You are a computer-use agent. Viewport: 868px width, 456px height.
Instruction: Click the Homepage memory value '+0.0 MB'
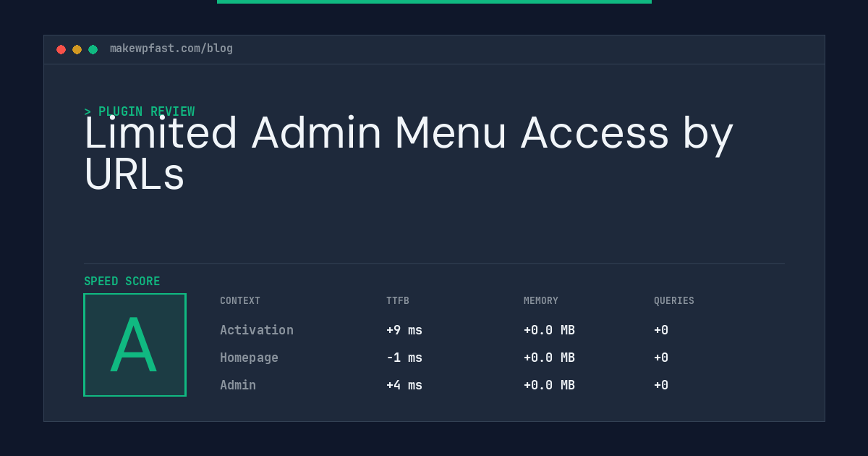pyautogui.click(x=549, y=358)
